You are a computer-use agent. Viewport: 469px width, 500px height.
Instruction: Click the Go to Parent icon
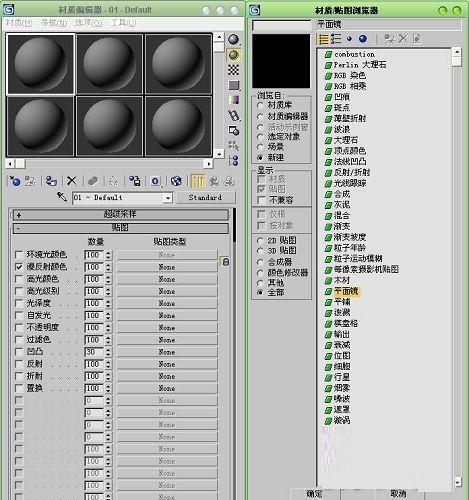(x=214, y=181)
